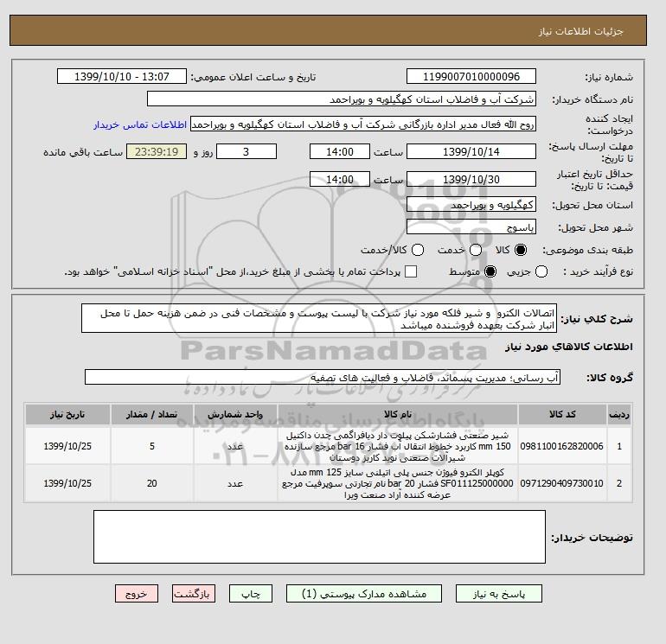Click the delivery province field کهگیلویه و بویراحمد
Screen dimensions: 666x644
coord(471,205)
